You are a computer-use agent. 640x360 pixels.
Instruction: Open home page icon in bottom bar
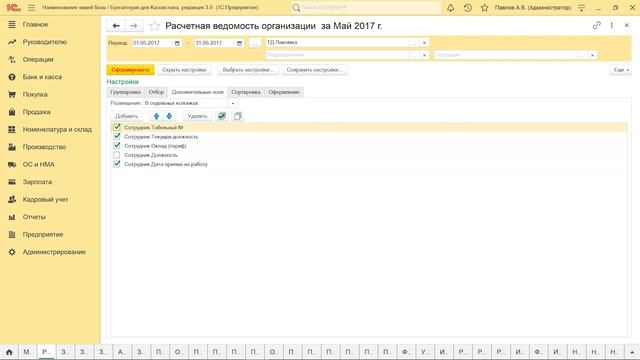coord(9,351)
